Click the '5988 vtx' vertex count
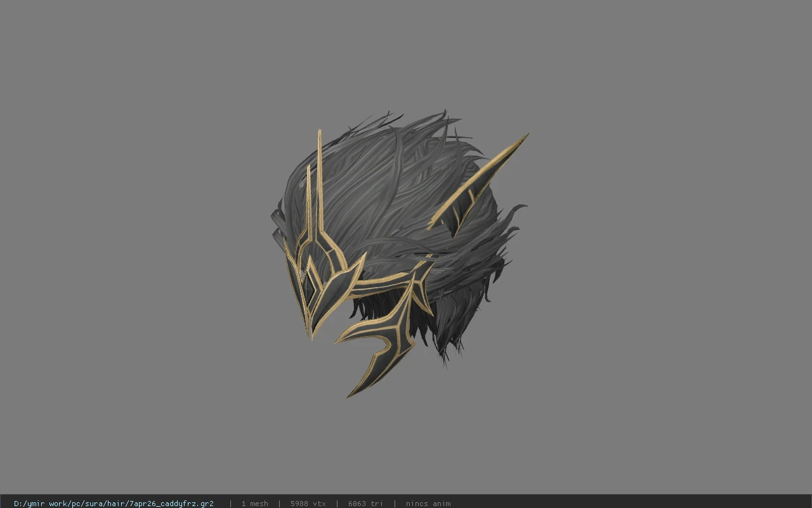812x508 pixels. tap(308, 504)
